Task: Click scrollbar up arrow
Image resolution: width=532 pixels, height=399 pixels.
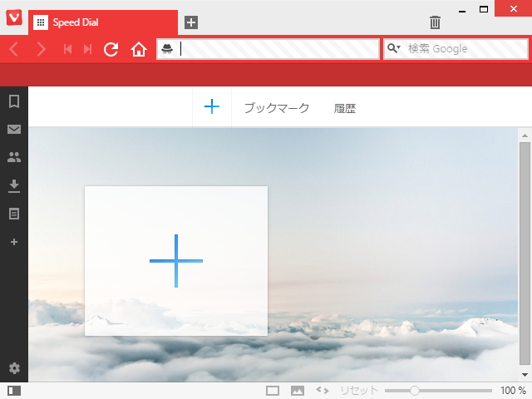Action: (525, 135)
